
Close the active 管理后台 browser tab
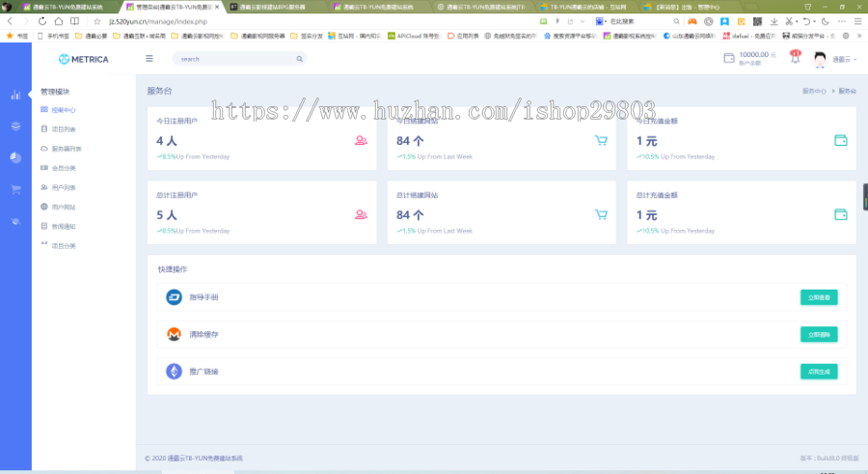[217, 7]
